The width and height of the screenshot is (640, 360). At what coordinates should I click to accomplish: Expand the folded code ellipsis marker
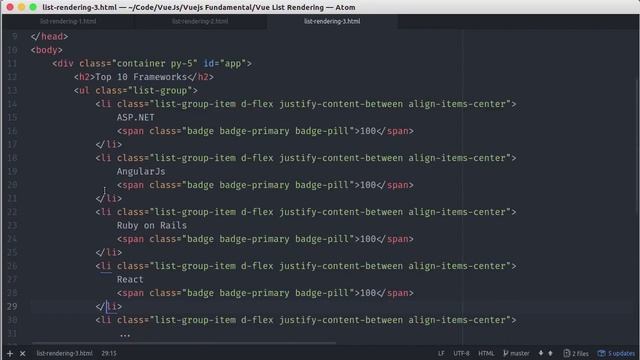(x=125, y=335)
